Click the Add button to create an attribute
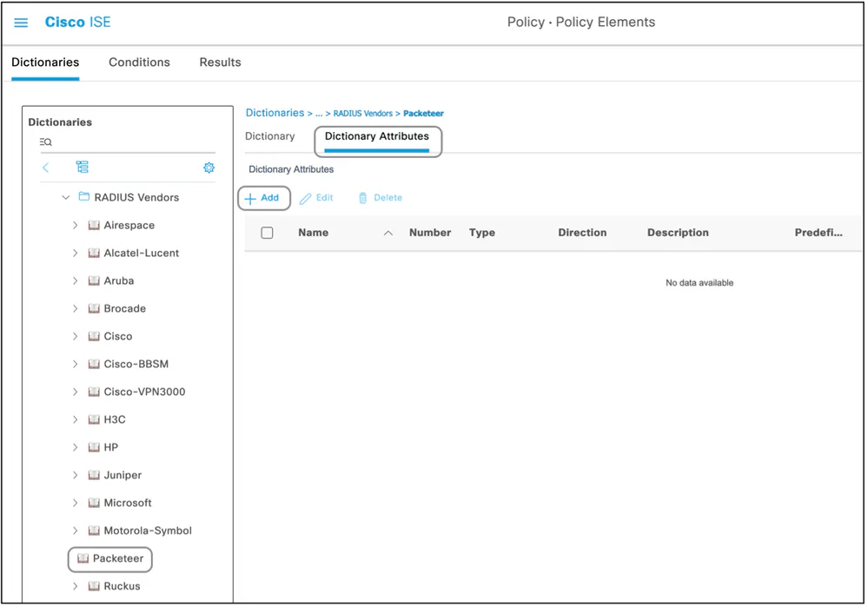The image size is (868, 606). pos(263,198)
